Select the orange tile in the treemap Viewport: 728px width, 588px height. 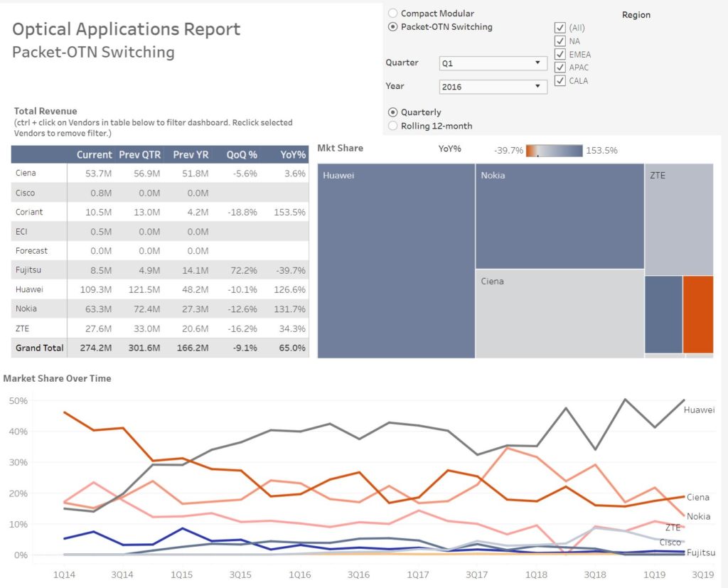tap(698, 314)
